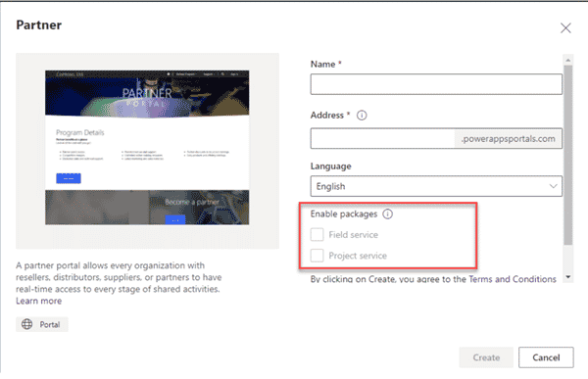Click the Partner dialog title
This screenshot has width=588, height=379.
point(38,25)
